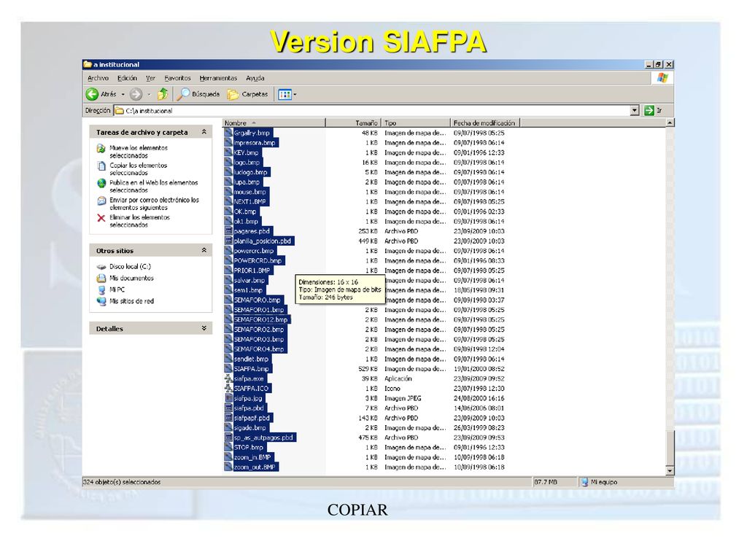Go back with the Atrás arrow icon
The image size is (747, 560).
click(92, 94)
